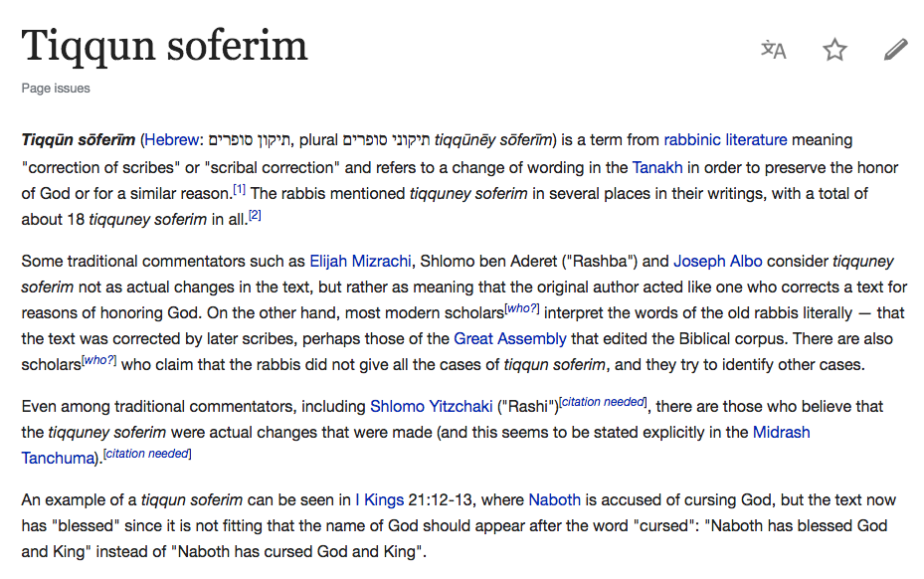This screenshot has height=579, width=924.
Task: Open the Joseph Albo article
Action: [x=718, y=262]
